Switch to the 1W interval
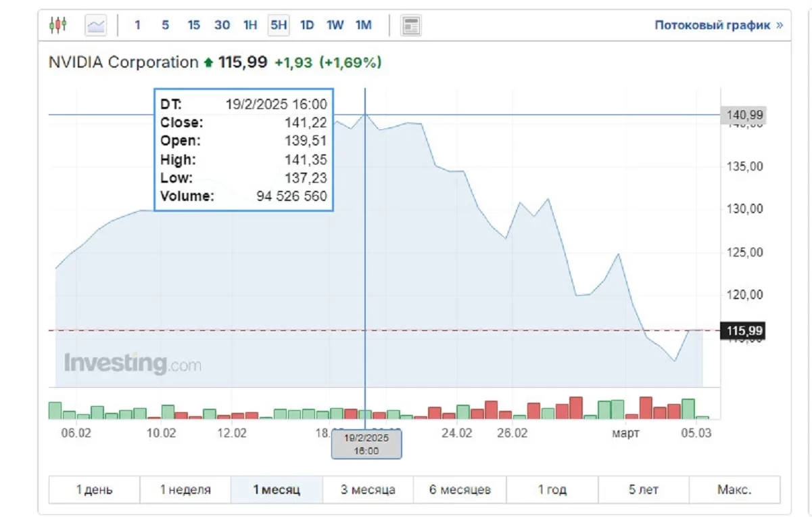The width and height of the screenshot is (812, 517). (335, 26)
